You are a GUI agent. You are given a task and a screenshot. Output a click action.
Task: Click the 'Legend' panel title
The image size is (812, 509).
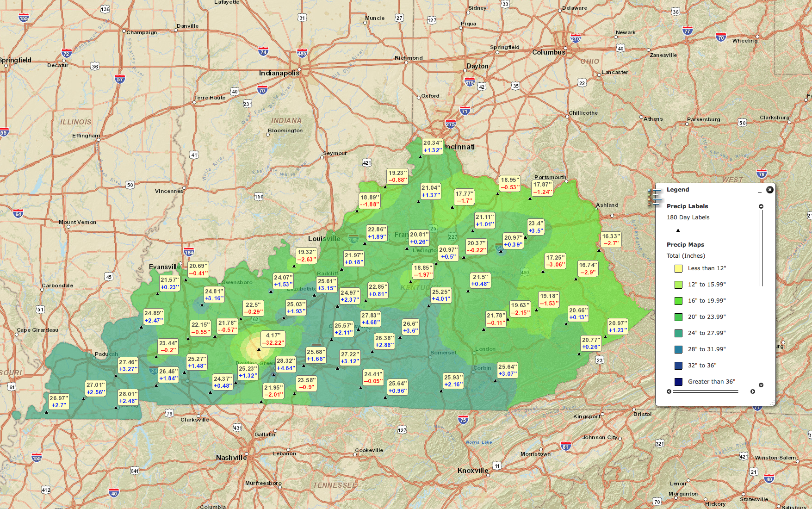coord(678,190)
